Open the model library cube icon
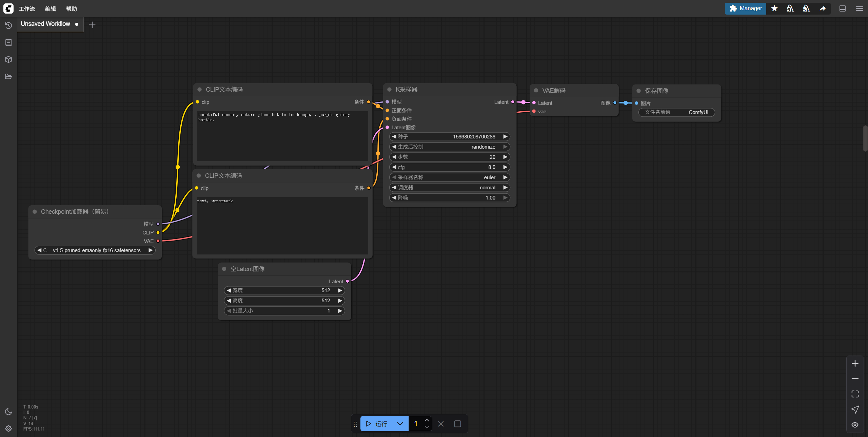Image resolution: width=868 pixels, height=437 pixels. point(8,59)
